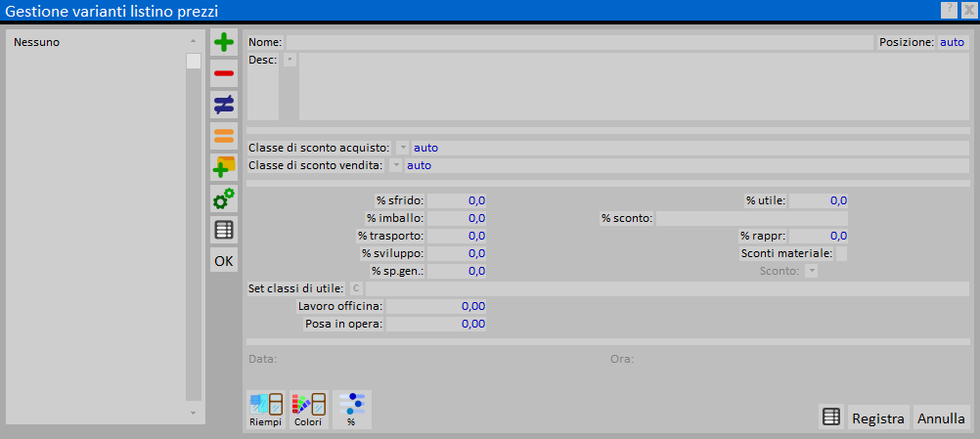This screenshot has width=980, height=439.
Task: Open the Colori colors tool
Action: [309, 410]
